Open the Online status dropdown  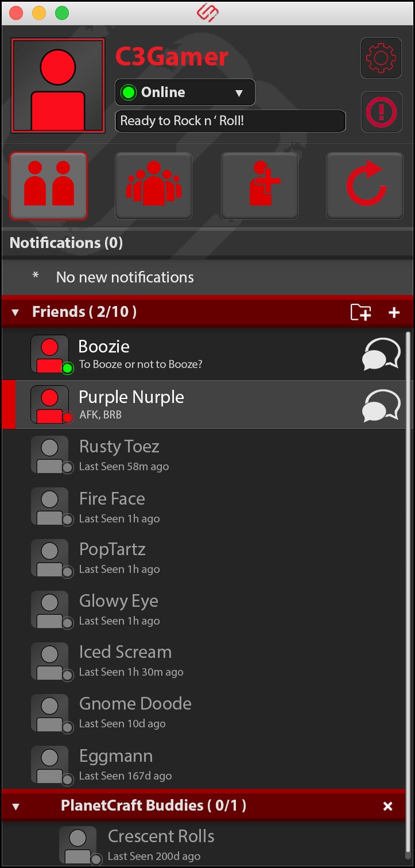click(x=185, y=92)
